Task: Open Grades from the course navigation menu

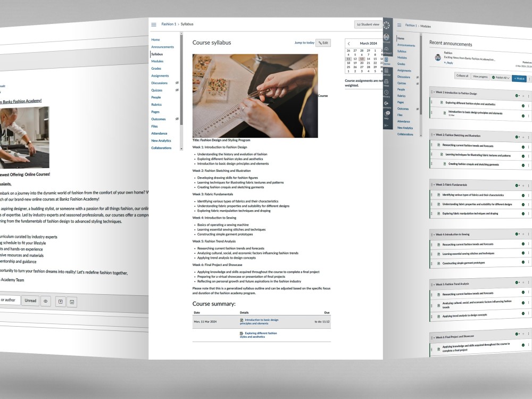Action: [x=157, y=68]
